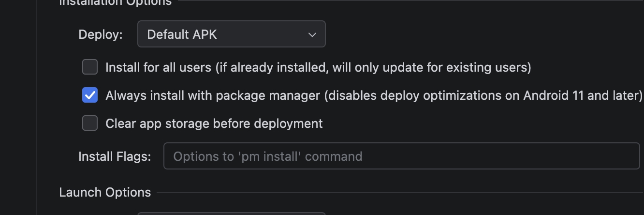
Task: Open the partially visible Launch dropdown at bottom
Action: [232, 213]
